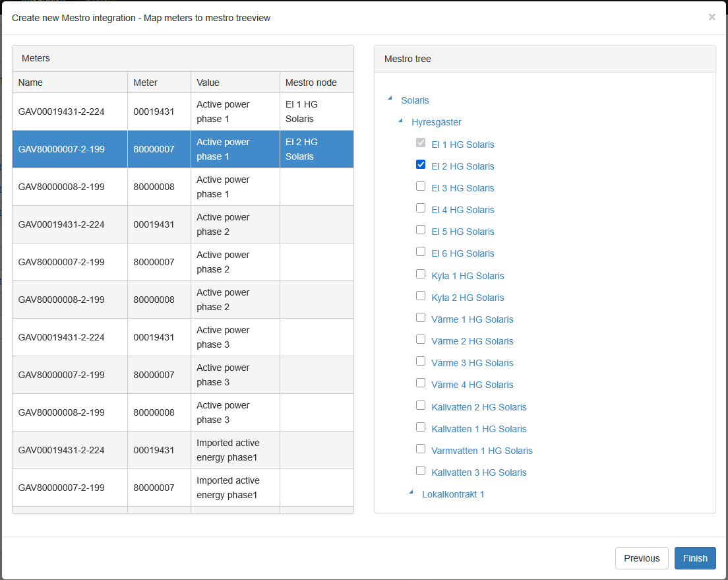
Task: Click the Kallvatten 3 HG Solaris label
Action: (x=479, y=472)
